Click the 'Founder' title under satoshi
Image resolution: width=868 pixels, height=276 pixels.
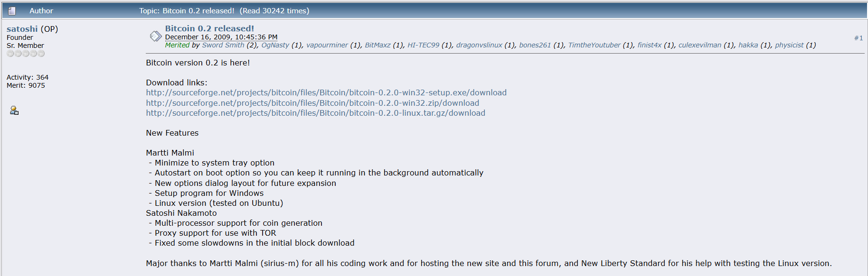[x=20, y=37]
